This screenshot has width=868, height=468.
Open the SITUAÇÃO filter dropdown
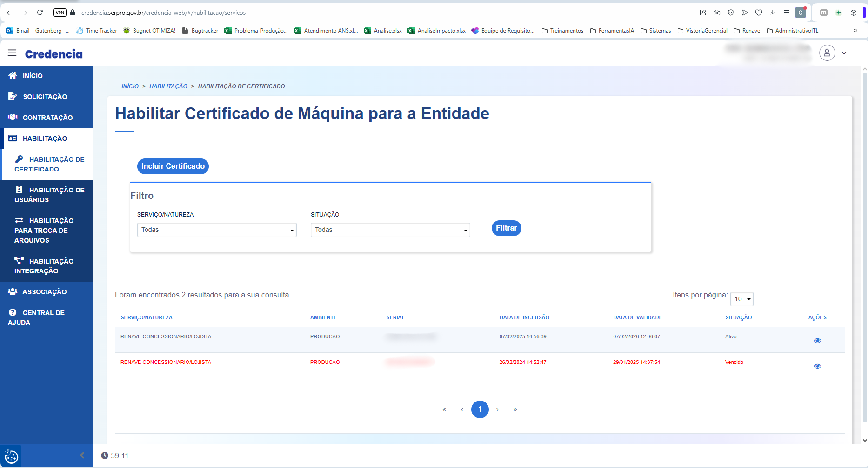pos(390,230)
